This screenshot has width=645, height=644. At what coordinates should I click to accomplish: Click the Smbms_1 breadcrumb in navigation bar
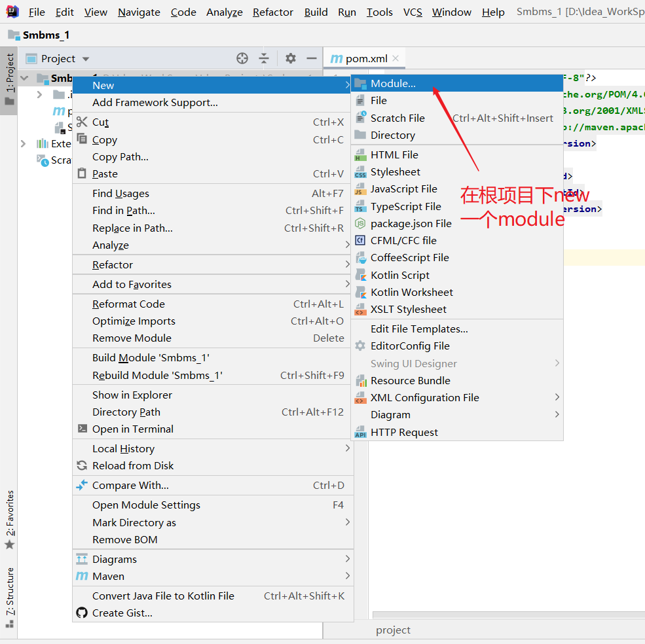click(x=39, y=35)
